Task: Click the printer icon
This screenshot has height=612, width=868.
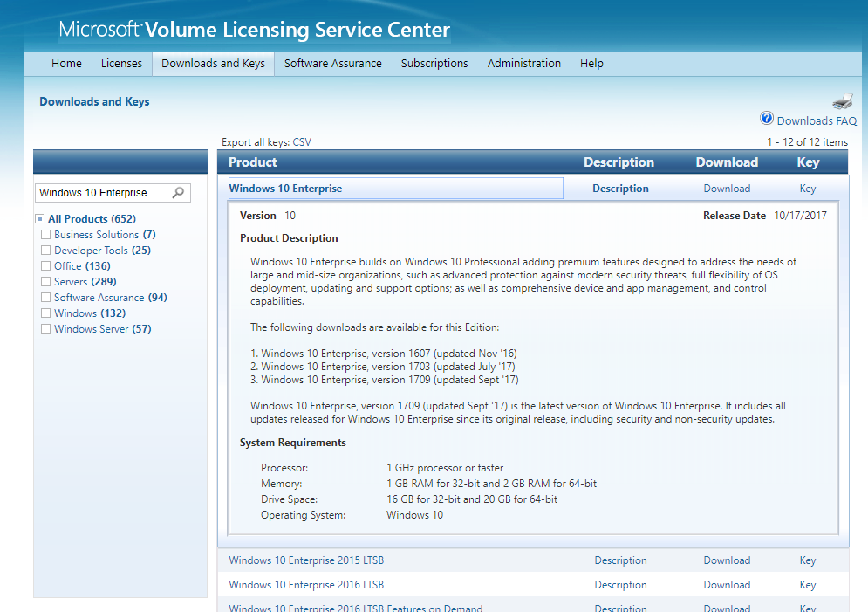Action: pyautogui.click(x=843, y=100)
